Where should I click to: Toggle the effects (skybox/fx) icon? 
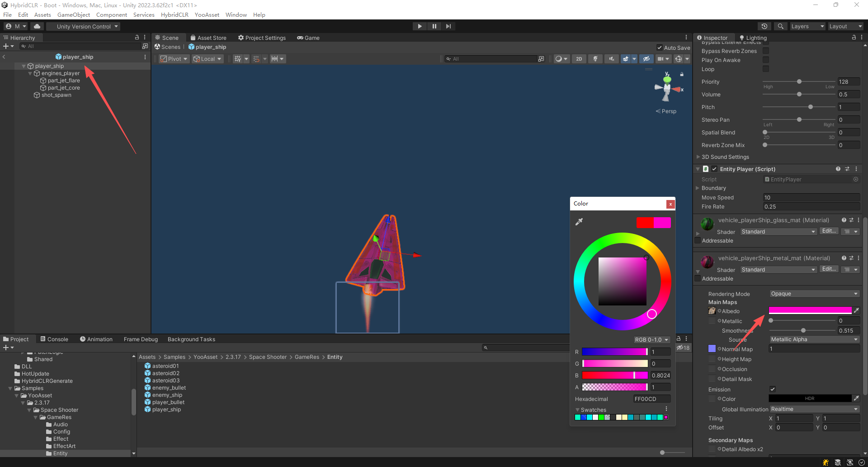coord(625,59)
